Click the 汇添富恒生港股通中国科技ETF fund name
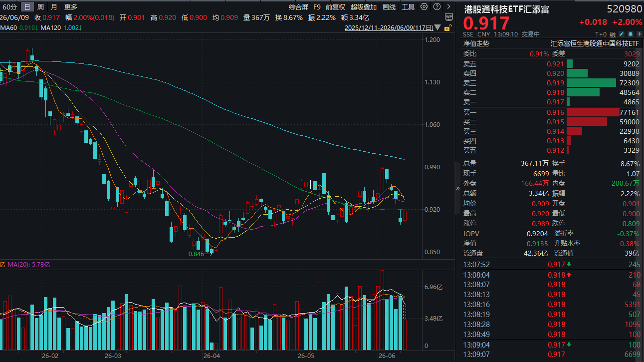This screenshot has width=644, height=362. tap(595, 43)
